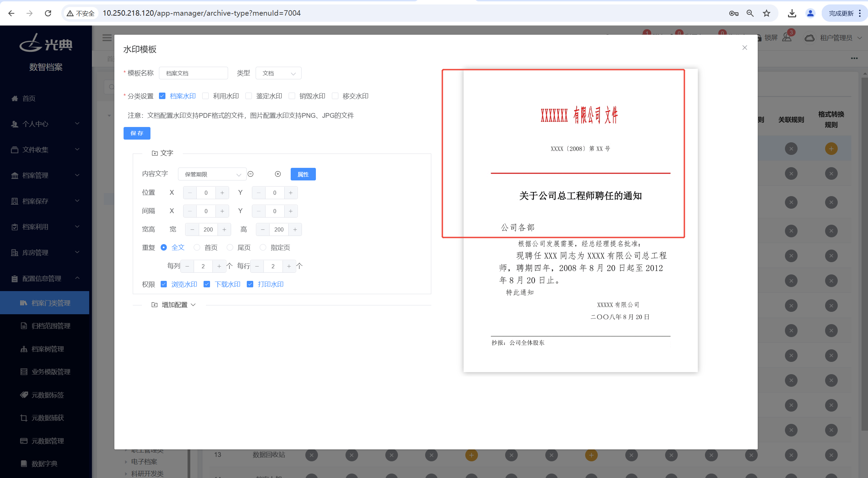Image resolution: width=868 pixels, height=478 pixels.
Task: Remove the 内容文字 row with minus circle
Action: [251, 174]
